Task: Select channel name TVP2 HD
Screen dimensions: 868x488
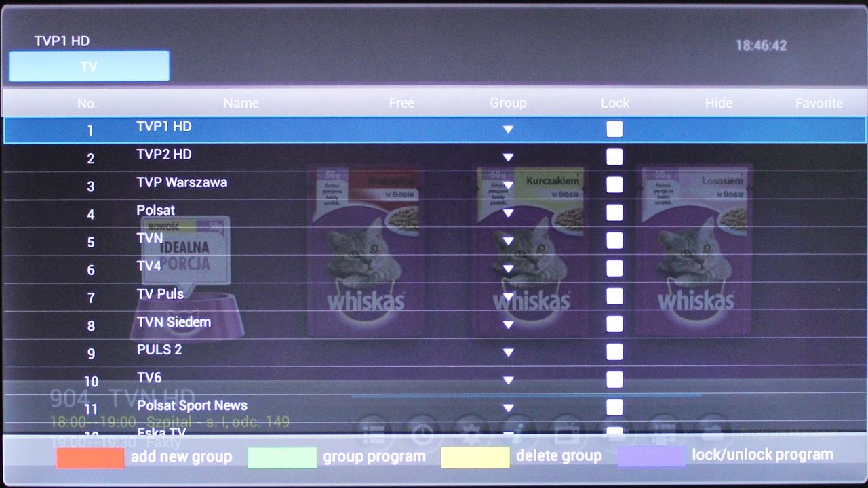Action: 164,155
